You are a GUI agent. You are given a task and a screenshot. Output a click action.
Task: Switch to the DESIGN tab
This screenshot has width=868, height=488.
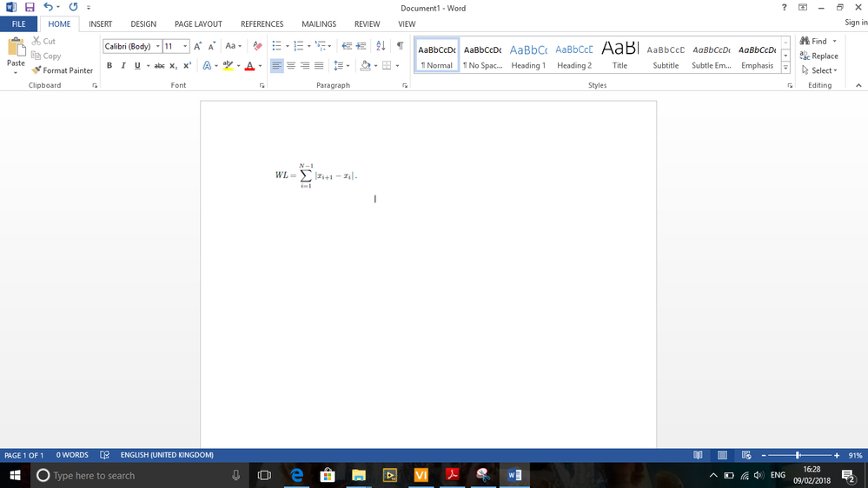(x=143, y=23)
